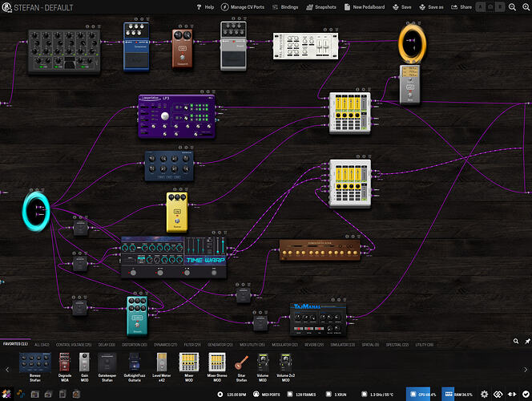Open the Filter category tab

coord(192,345)
